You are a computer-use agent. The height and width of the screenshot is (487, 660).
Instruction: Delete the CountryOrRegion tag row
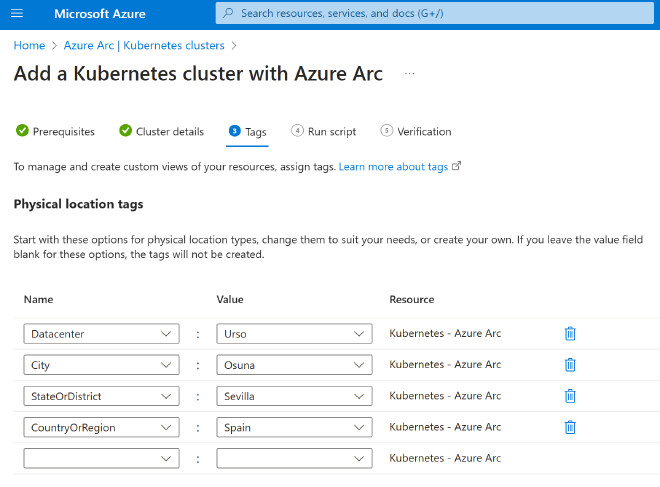(570, 427)
